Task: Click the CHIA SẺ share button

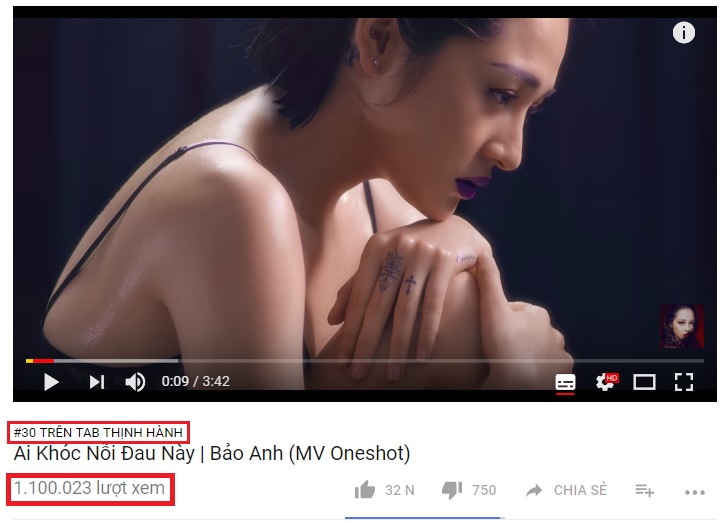Action: pos(580,490)
